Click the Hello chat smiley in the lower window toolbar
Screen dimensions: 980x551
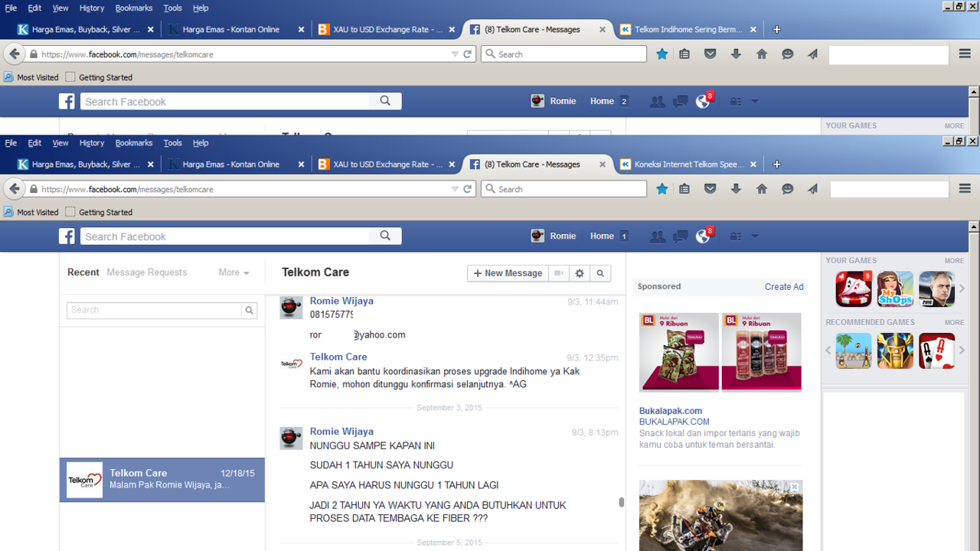pyautogui.click(x=787, y=189)
